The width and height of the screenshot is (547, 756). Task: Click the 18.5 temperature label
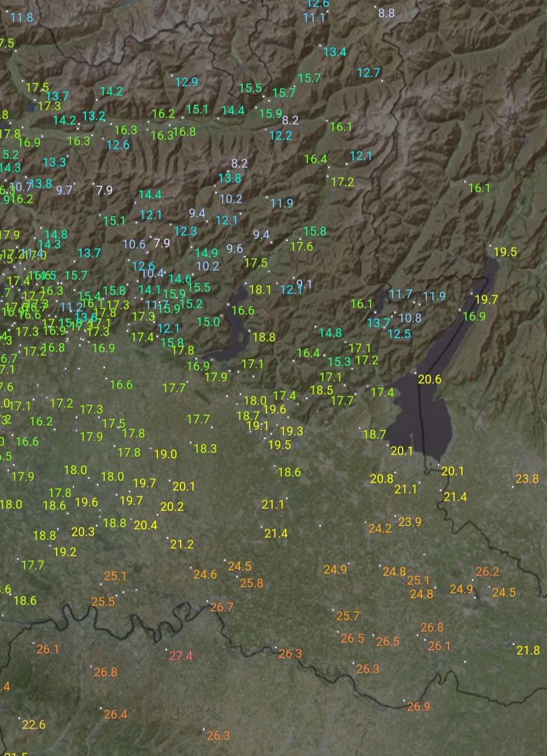click(x=321, y=390)
